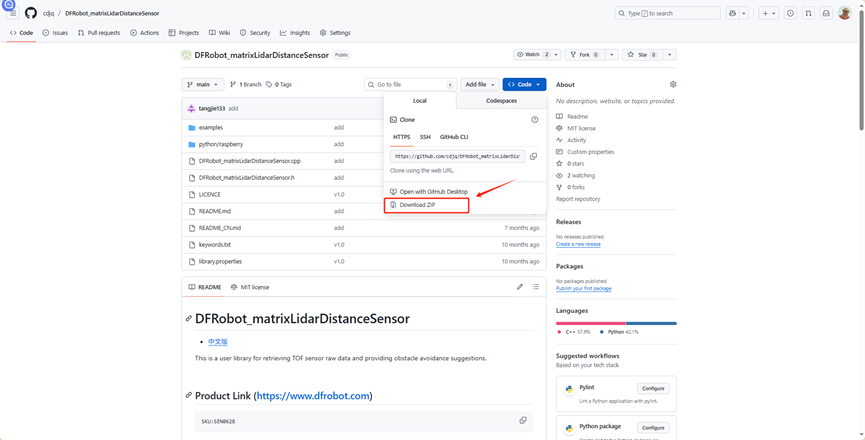Viewport: 865px width, 440px height.
Task: Open the notifications inbox icon
Action: 826,13
